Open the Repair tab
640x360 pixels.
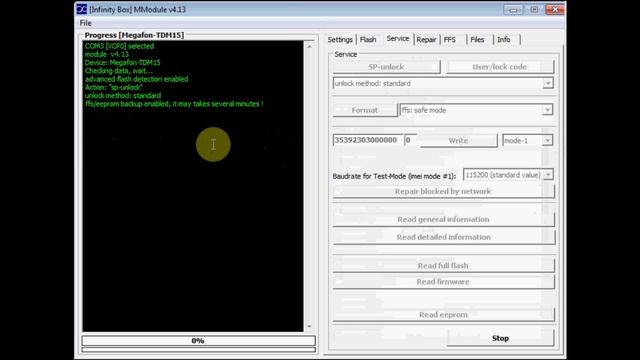pyautogui.click(x=426, y=40)
